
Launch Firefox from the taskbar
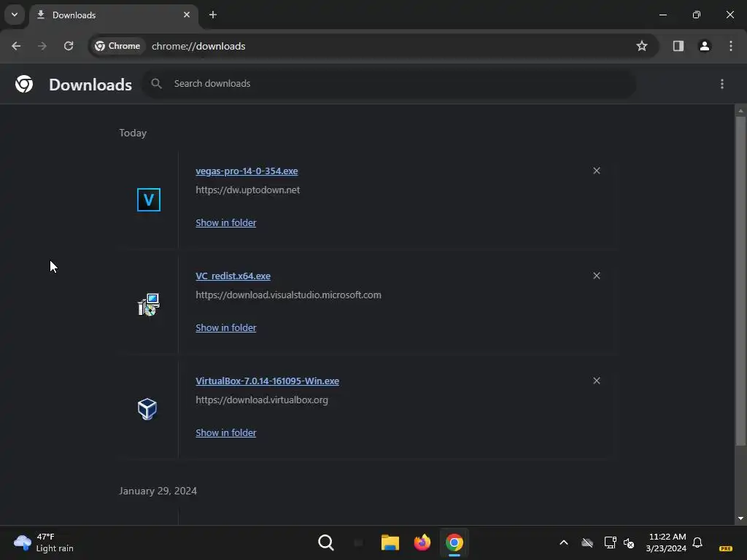422,542
